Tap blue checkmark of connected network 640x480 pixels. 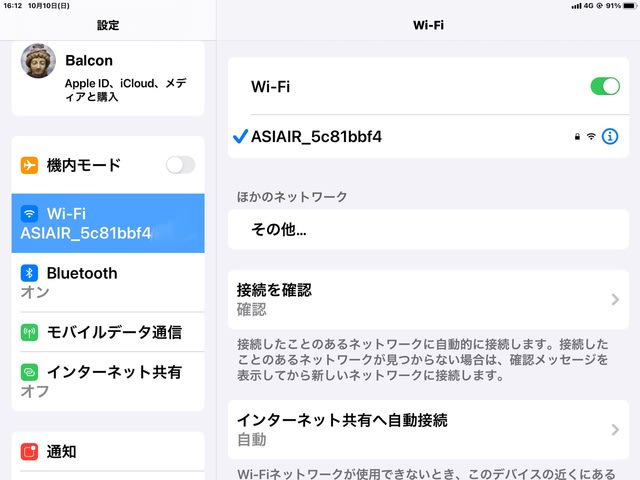(239, 136)
